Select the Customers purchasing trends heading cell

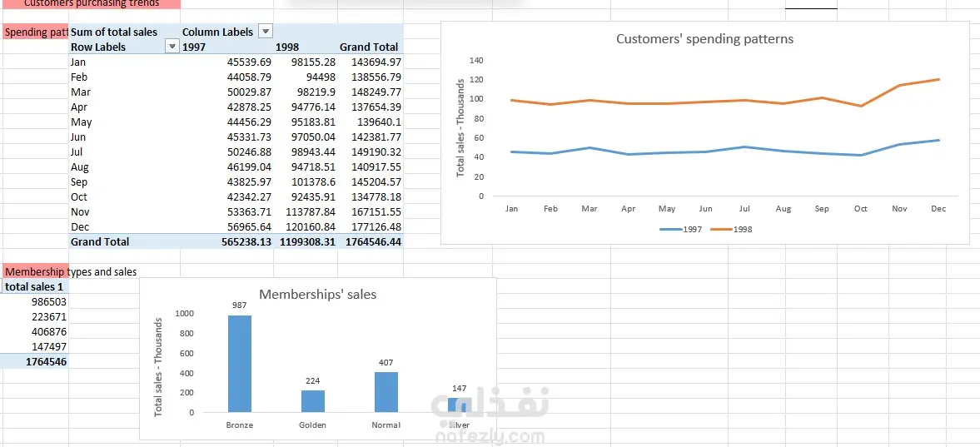91,3
